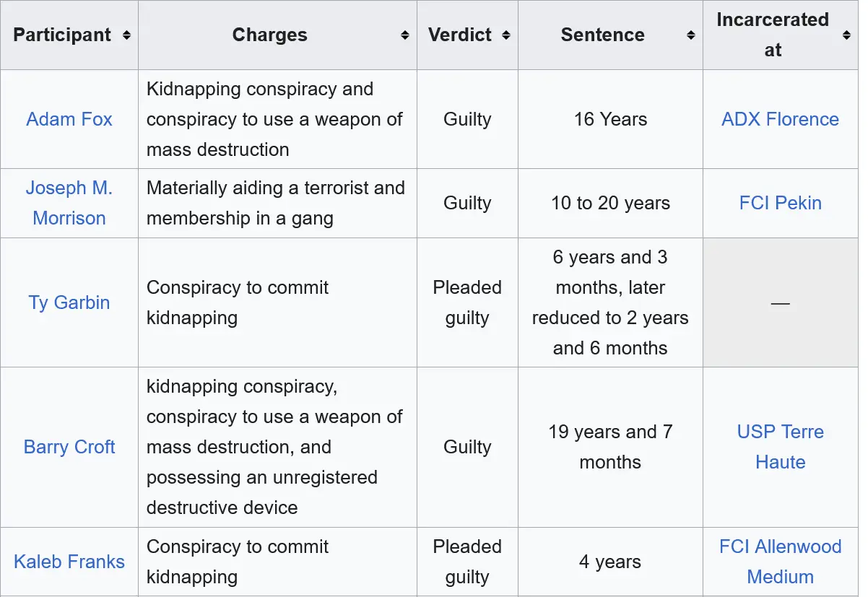Click the Participant header text

coord(62,35)
